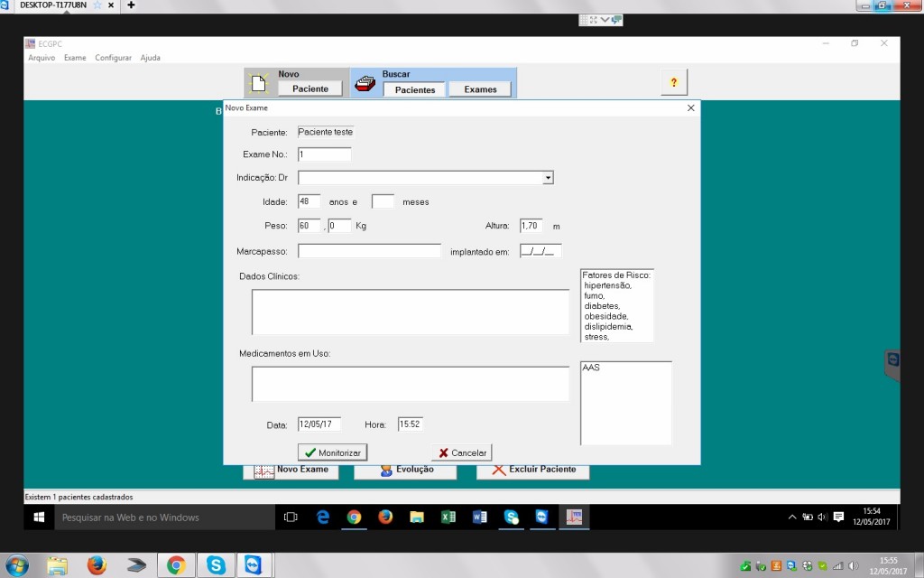Click the Idade meses field
Screen dimensions: 924x578
pyautogui.click(x=383, y=201)
